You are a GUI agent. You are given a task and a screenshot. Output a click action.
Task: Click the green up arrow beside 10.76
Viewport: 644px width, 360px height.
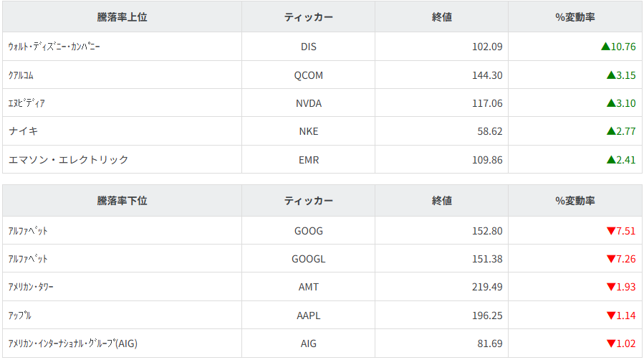[605, 47]
